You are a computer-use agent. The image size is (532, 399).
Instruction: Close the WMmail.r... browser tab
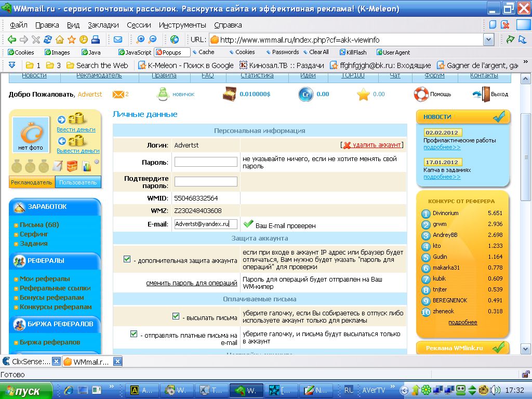coord(117,362)
